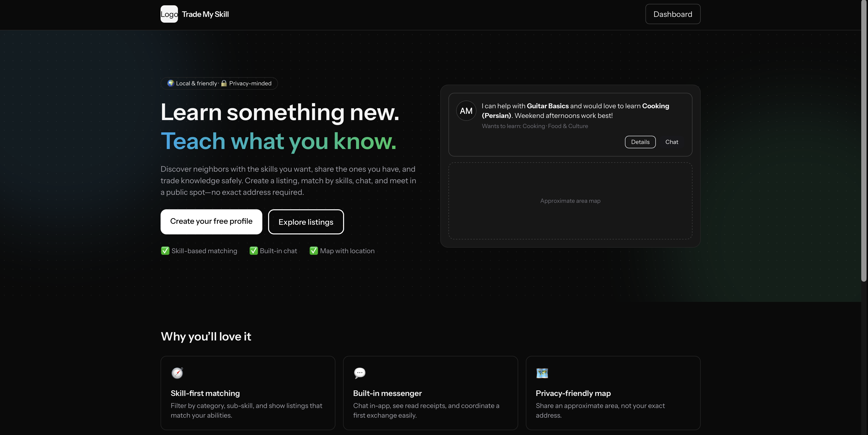Click the AM avatar circle
Screen dimensions: 868x435
pyautogui.click(x=466, y=111)
